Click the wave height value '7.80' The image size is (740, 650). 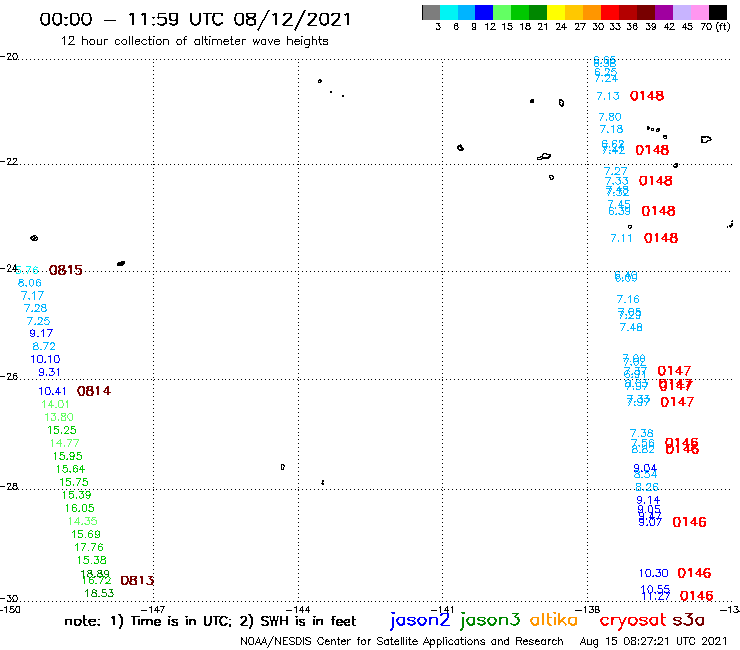point(610,117)
